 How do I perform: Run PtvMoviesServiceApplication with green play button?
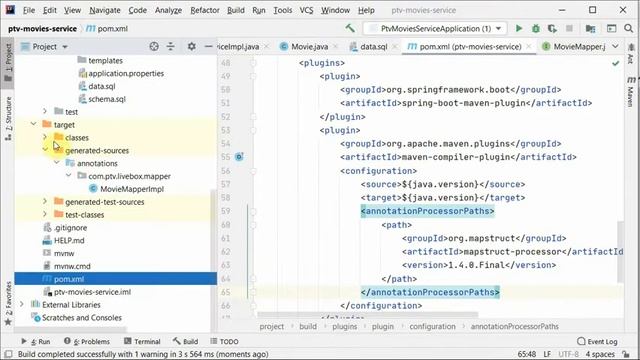[519, 28]
